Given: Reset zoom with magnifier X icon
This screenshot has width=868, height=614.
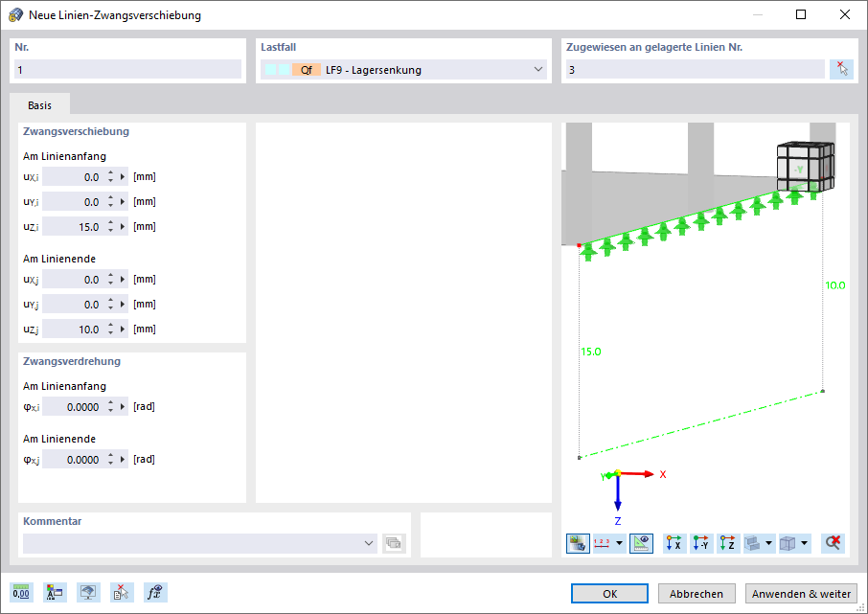Looking at the screenshot, I should (834, 543).
